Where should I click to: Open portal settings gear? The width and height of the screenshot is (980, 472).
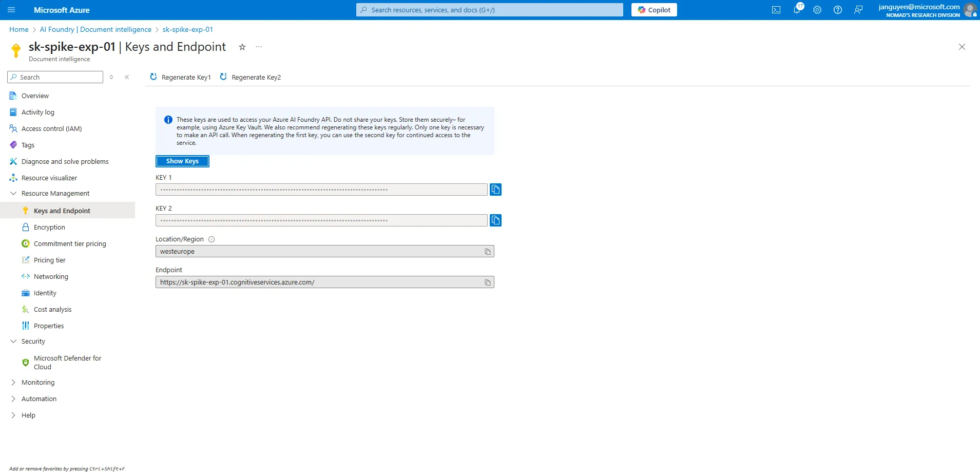coord(817,10)
